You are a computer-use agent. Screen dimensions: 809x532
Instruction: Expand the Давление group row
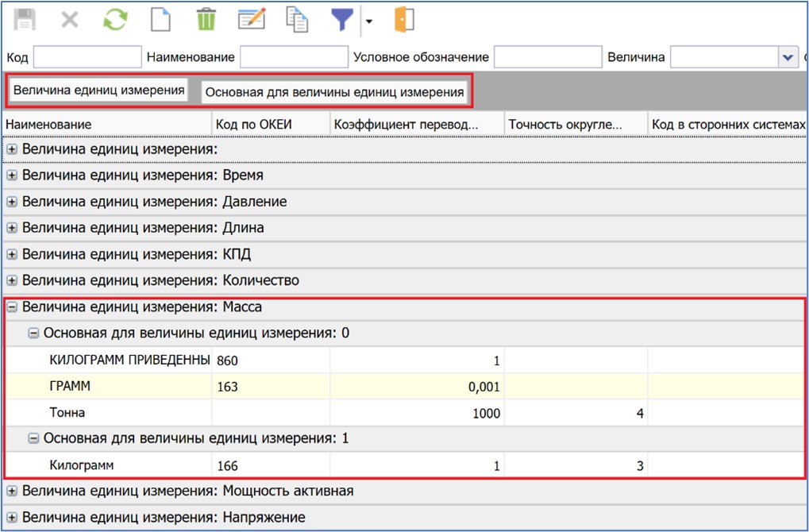(12, 202)
